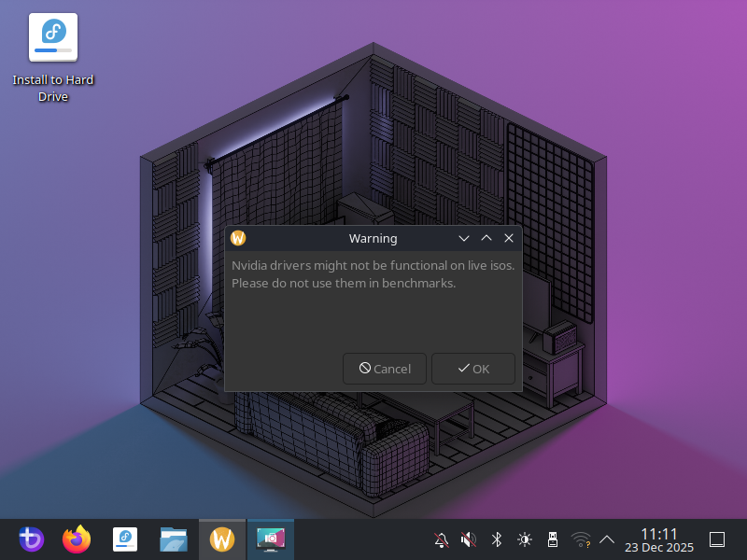Image resolution: width=747 pixels, height=560 pixels.
Task: Click the text 'Please do not use them in benchmarks.'
Action: click(344, 284)
